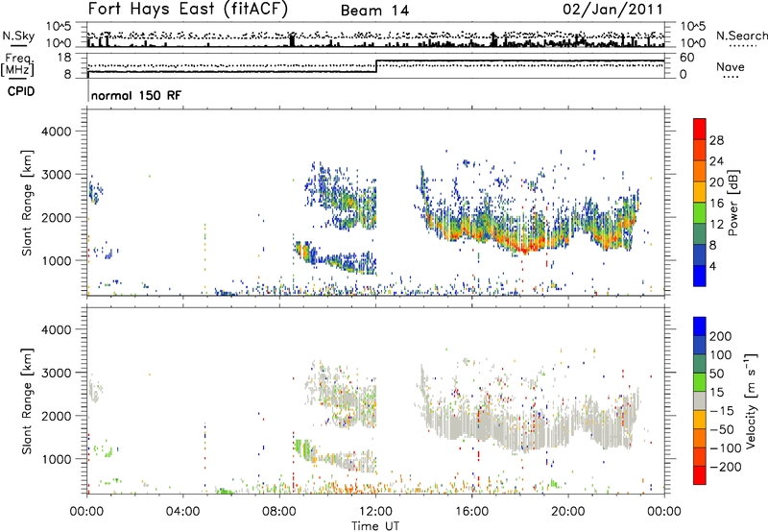
Task: Select the "24" label on Power color bar
Action: 716,161
